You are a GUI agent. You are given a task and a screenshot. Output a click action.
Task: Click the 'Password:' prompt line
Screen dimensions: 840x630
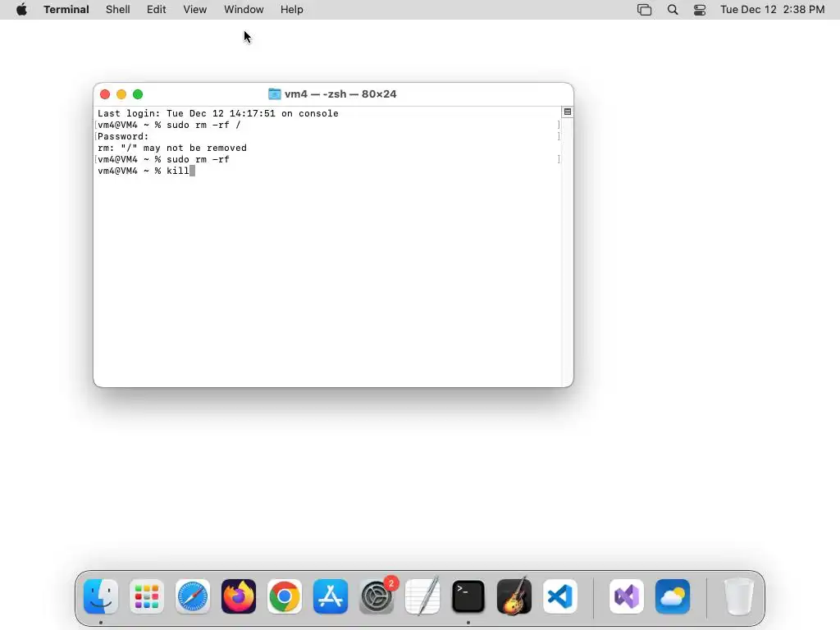(x=123, y=137)
